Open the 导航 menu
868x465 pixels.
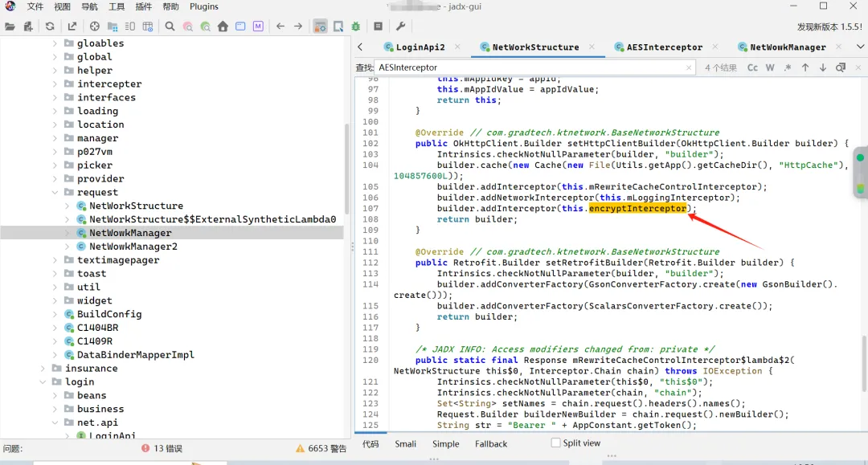point(89,6)
